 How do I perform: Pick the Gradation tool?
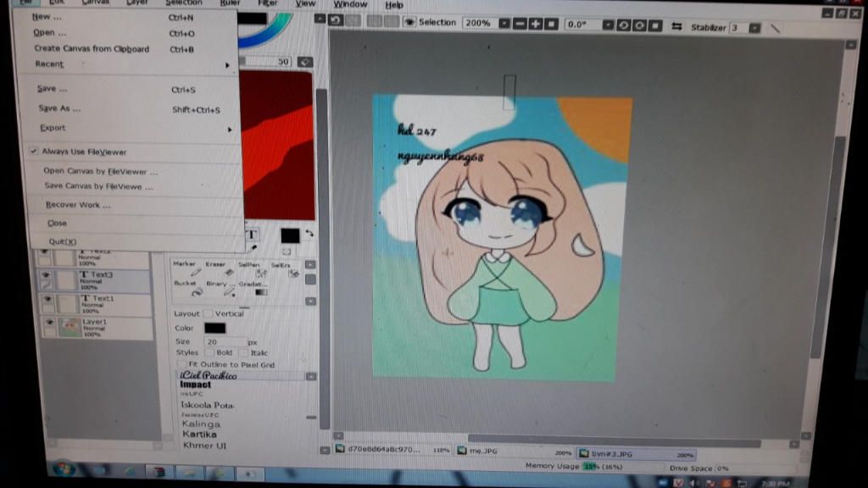(x=260, y=291)
